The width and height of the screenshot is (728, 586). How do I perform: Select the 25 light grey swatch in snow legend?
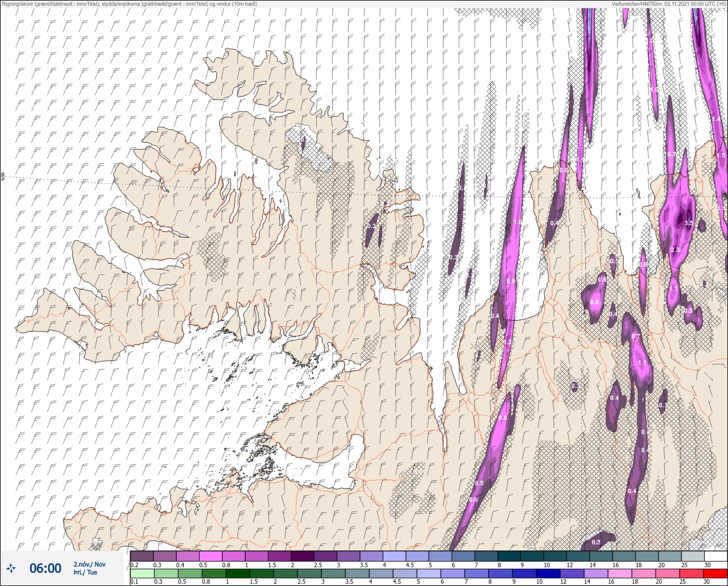click(x=693, y=556)
